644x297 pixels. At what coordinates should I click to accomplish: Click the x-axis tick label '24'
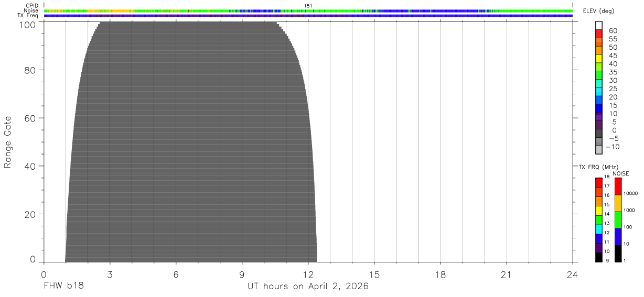[x=572, y=274]
